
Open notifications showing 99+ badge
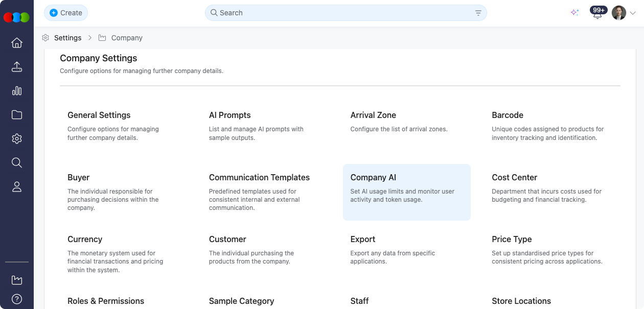pyautogui.click(x=597, y=13)
